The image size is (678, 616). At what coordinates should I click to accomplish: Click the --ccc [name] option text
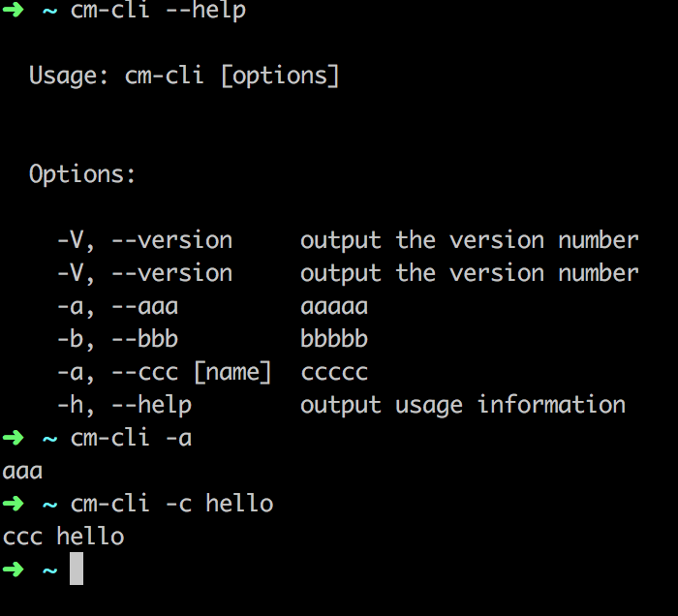[191, 372]
